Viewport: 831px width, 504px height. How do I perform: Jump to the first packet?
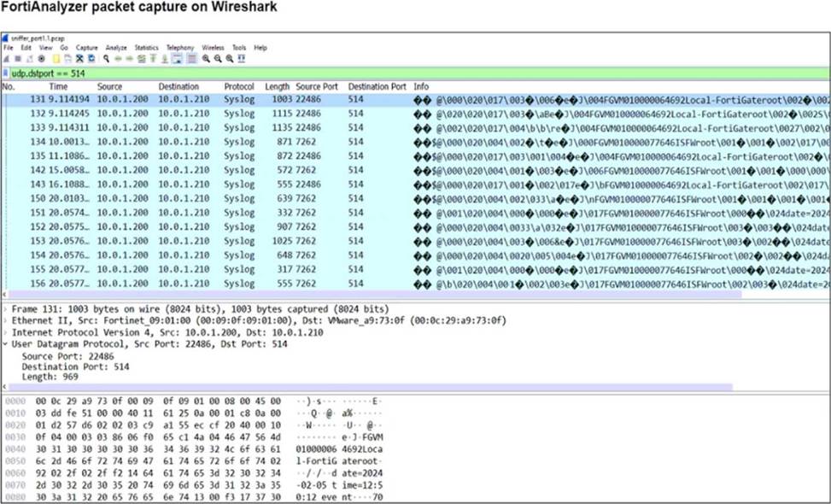153,59
